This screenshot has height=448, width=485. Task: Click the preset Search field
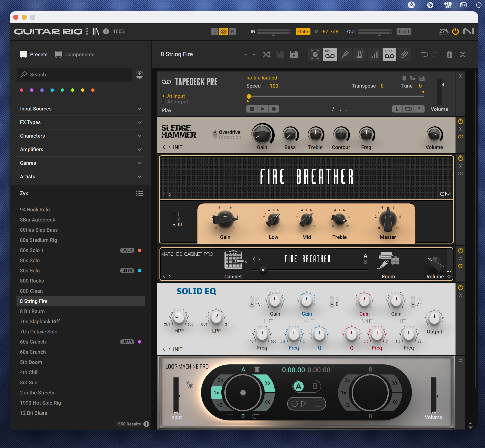pos(74,75)
